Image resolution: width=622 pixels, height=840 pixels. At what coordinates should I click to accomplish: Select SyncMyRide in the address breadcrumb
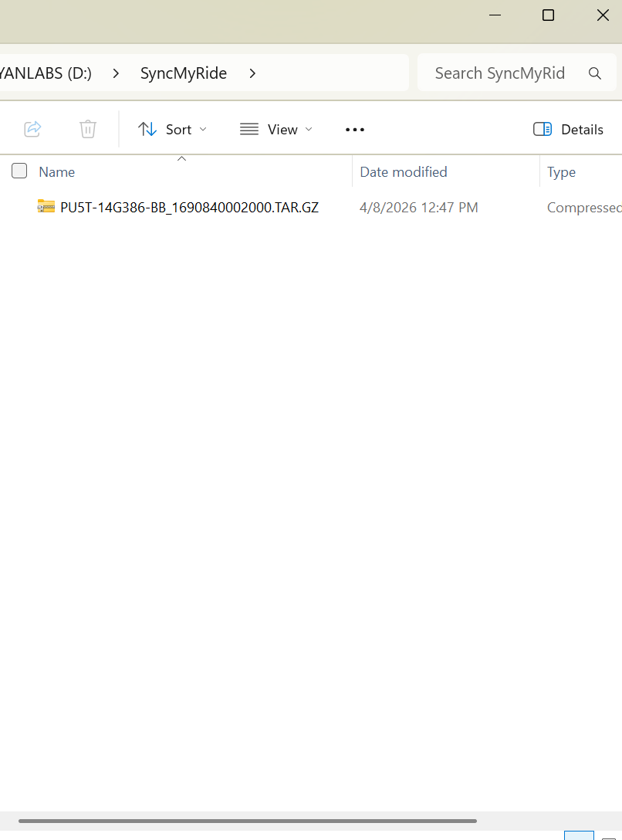[184, 73]
